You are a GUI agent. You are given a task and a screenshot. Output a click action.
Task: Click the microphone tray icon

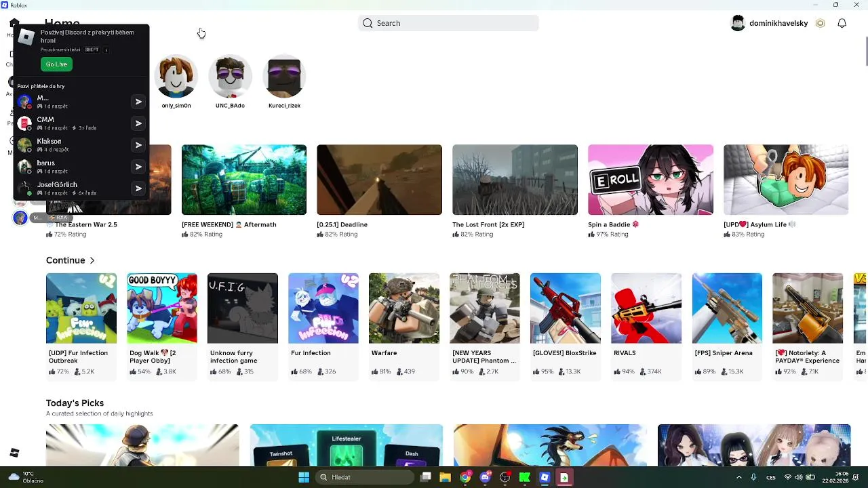point(753,477)
